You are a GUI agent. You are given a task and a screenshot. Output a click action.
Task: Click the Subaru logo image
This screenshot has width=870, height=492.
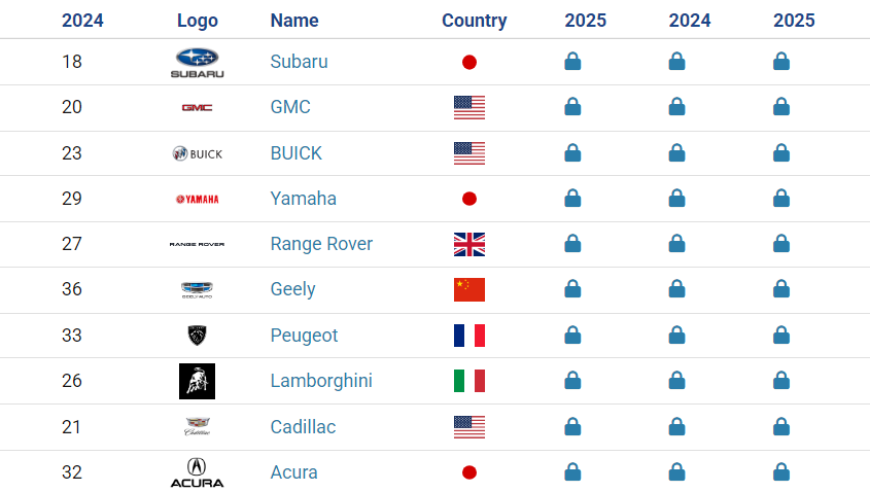[197, 63]
